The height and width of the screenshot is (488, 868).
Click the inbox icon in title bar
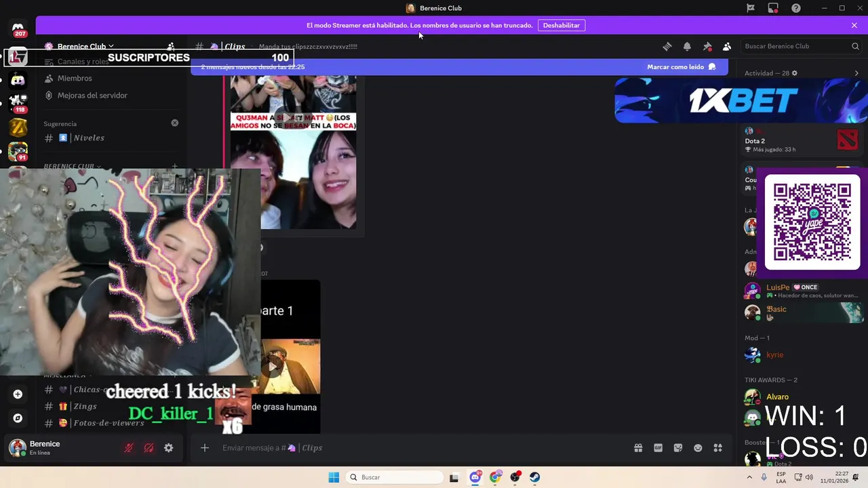click(773, 8)
